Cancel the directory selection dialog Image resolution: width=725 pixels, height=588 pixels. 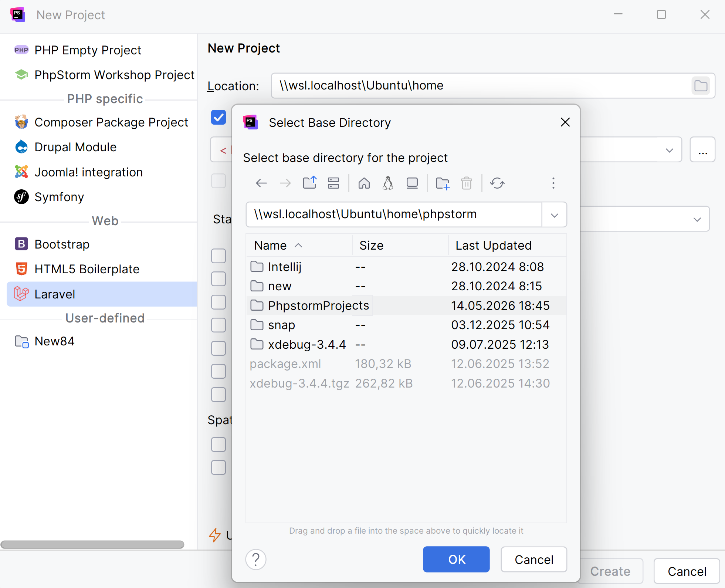534,560
